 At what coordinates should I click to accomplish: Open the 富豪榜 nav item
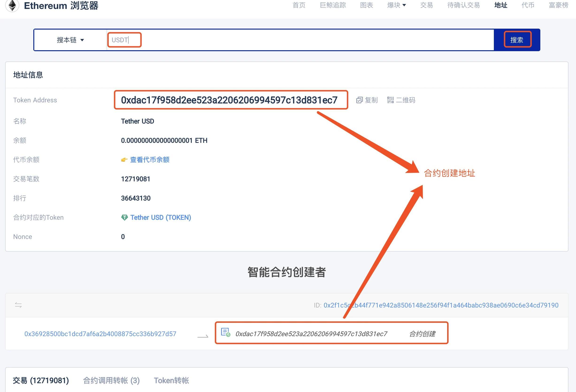(x=559, y=5)
